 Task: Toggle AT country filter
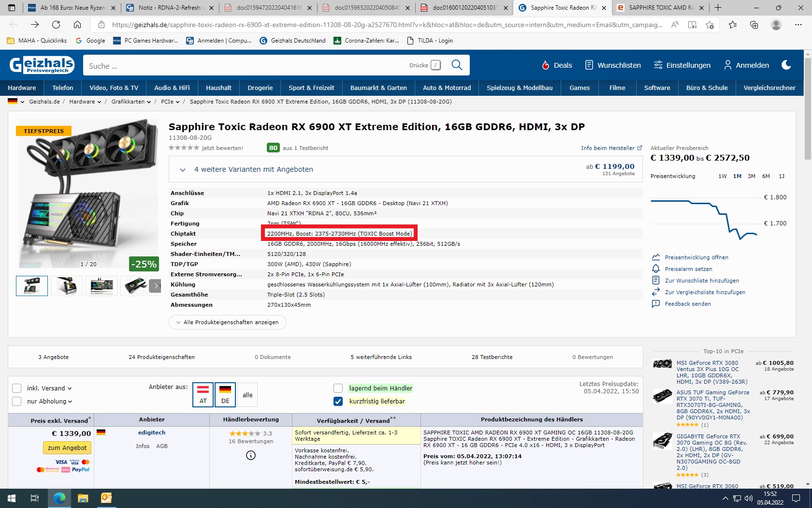pos(203,395)
